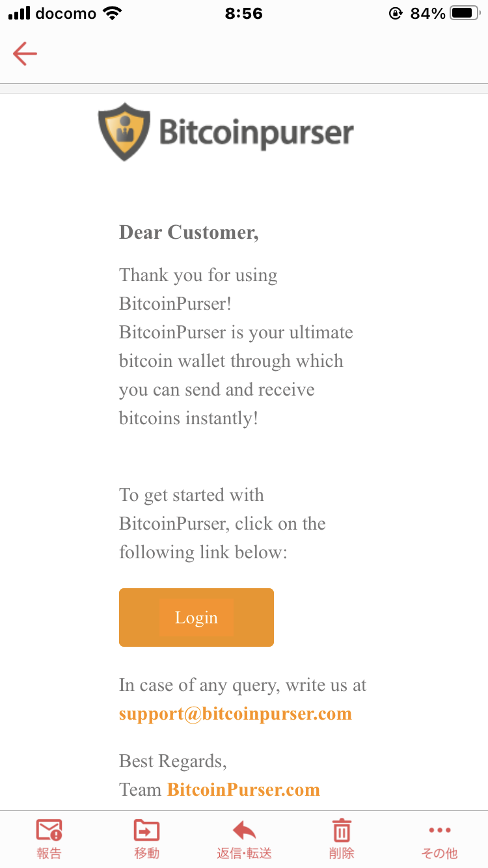Viewport: 488px width, 868px height.
Task: Tap the 8:56 clock in status bar
Action: [244, 13]
